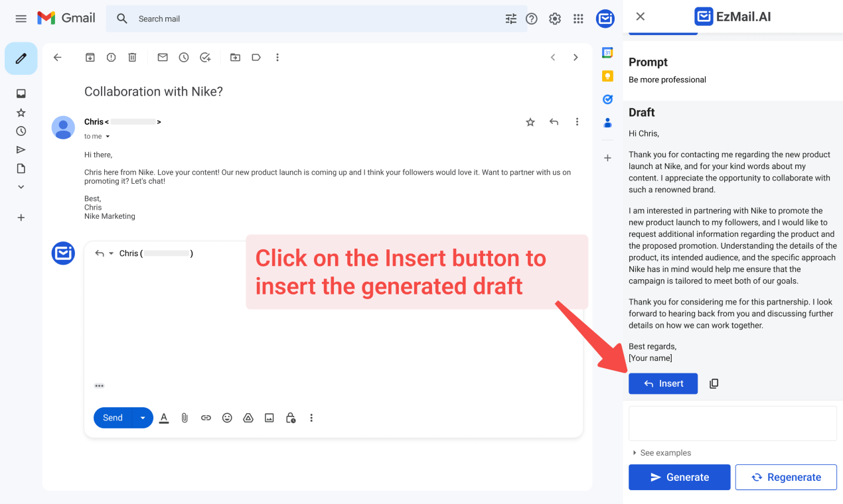Close the EzMail.AI panel
Image resolution: width=843 pixels, height=504 pixels.
tap(641, 17)
